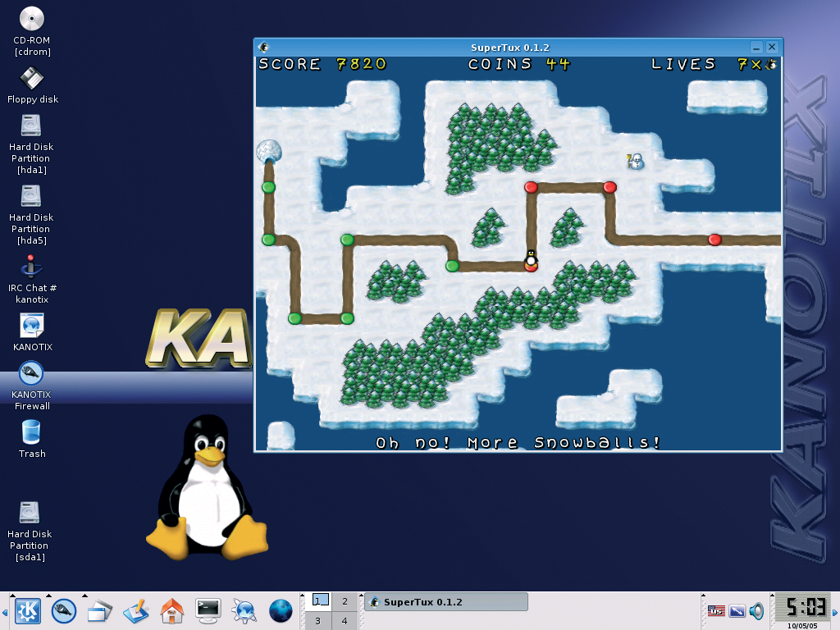Open the Home folder panel icon
The image size is (840, 630).
(172, 611)
